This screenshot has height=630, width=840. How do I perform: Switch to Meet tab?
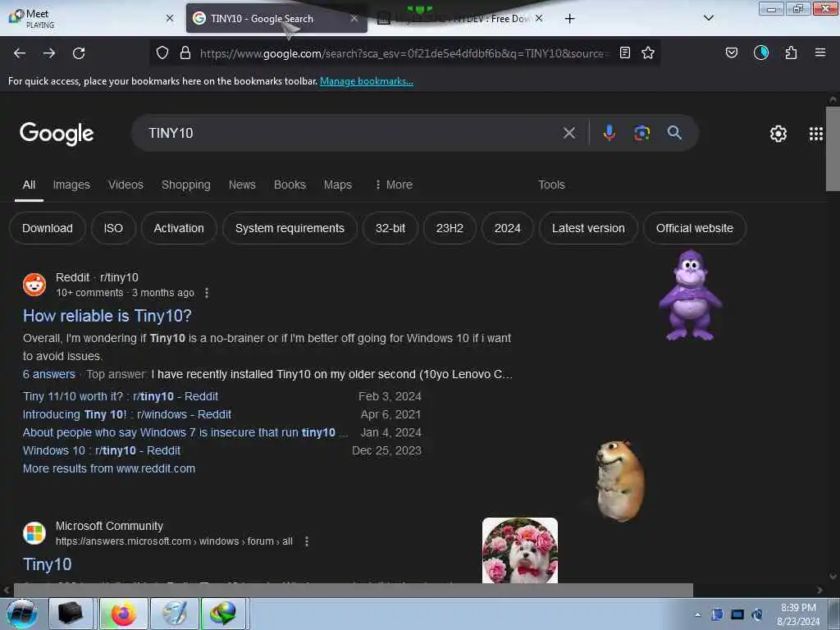coord(91,18)
